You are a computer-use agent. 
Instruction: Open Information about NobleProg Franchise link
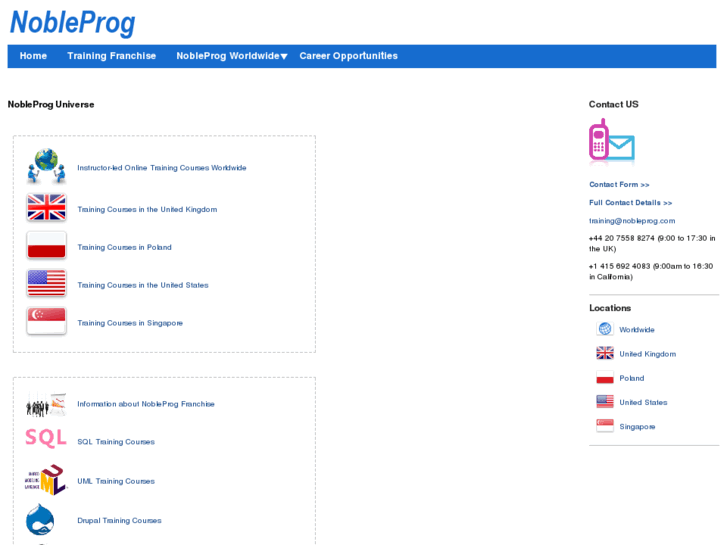[146, 404]
